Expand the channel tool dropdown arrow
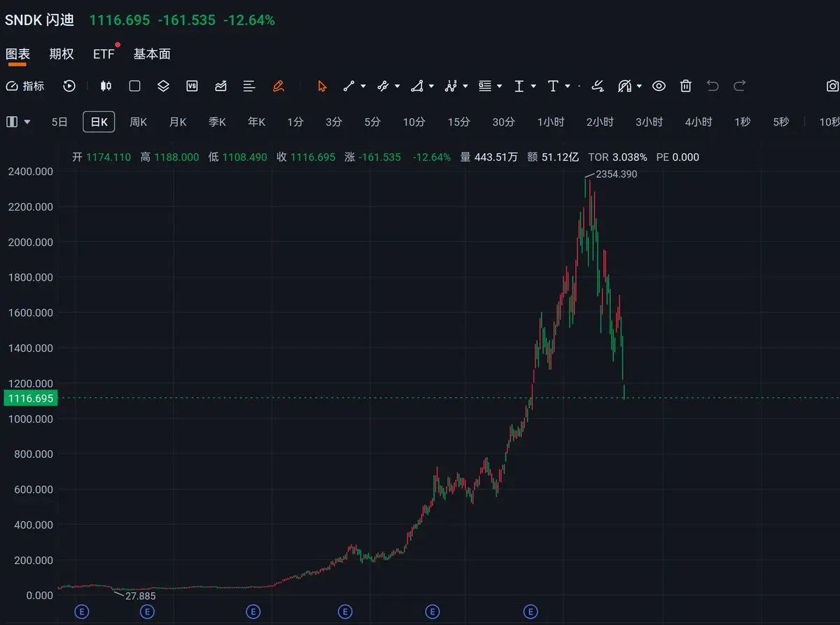The height and width of the screenshot is (625, 840). [x=398, y=86]
